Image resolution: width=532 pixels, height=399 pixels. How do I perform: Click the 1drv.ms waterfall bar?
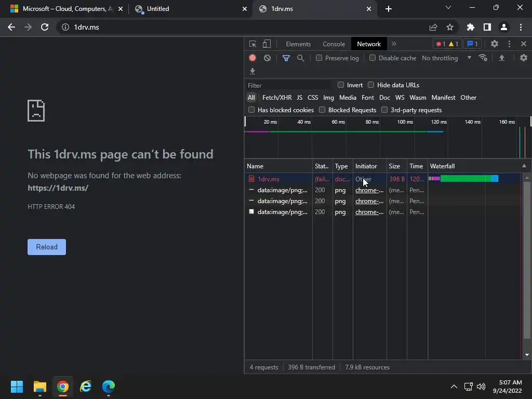pos(463,179)
